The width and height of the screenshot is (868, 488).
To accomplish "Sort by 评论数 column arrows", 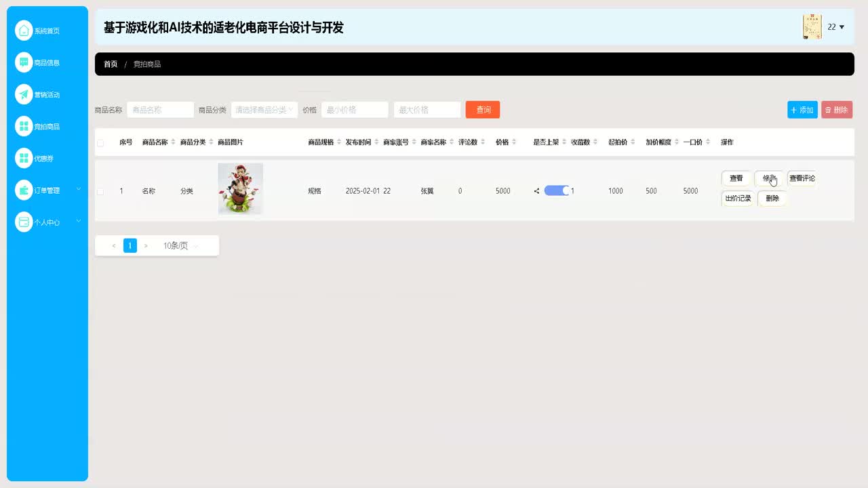I will coord(483,142).
